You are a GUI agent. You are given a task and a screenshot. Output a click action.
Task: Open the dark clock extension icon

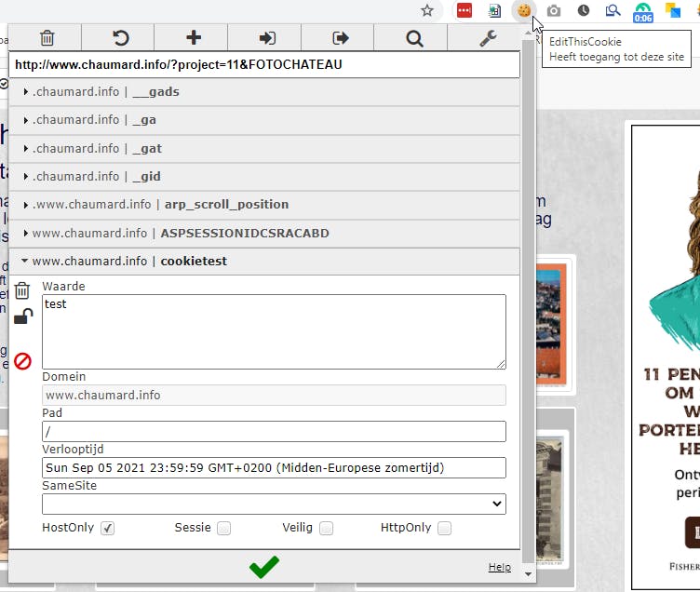pyautogui.click(x=583, y=10)
